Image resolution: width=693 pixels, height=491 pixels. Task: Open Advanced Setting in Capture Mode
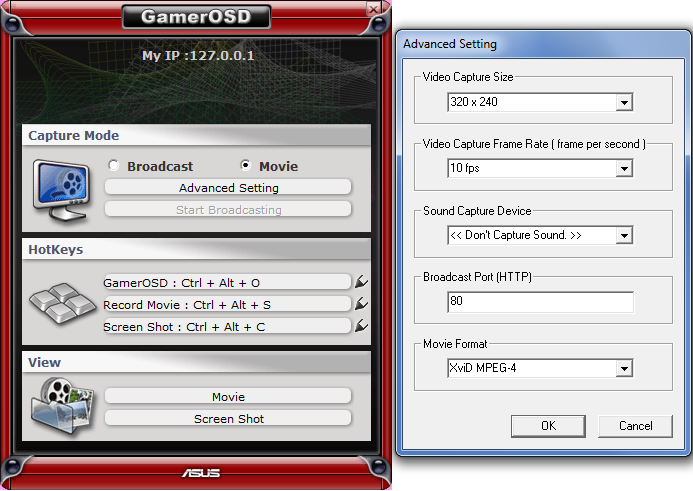[228, 188]
